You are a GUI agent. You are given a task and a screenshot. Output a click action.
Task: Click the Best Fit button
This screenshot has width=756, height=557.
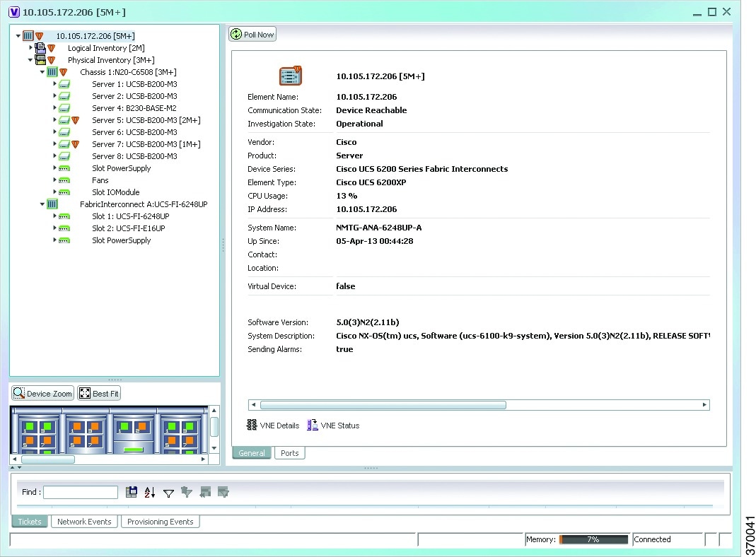coord(99,393)
